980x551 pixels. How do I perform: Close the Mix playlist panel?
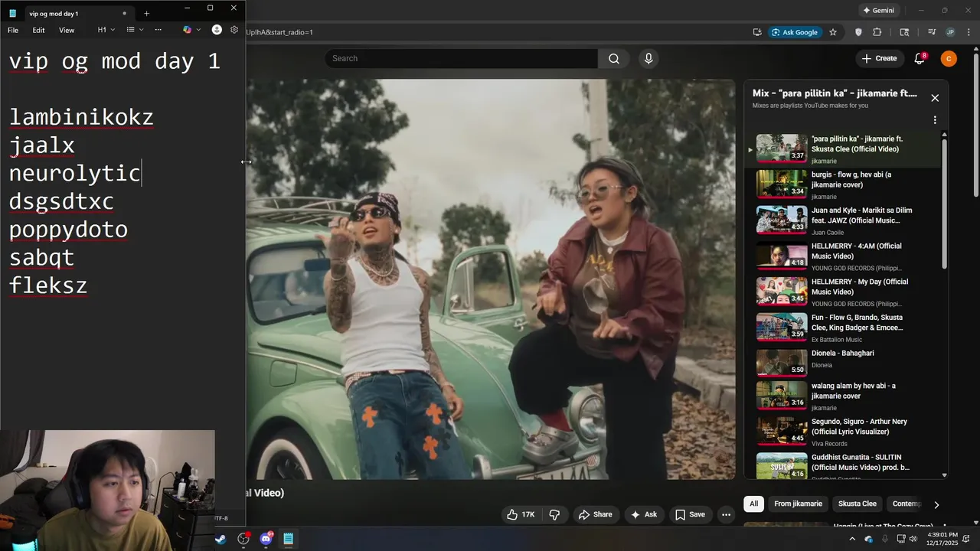click(x=935, y=98)
